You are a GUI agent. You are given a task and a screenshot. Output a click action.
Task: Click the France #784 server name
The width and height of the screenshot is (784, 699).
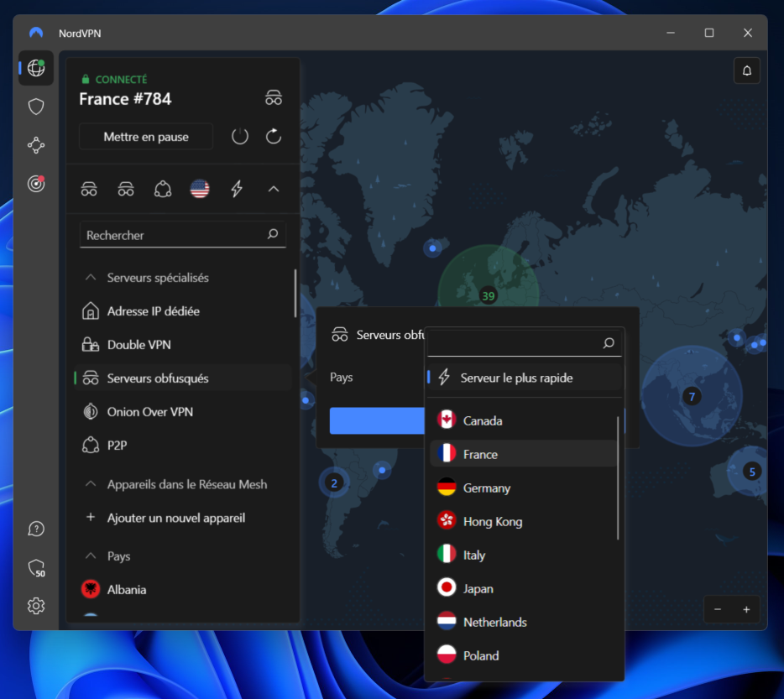click(x=125, y=99)
